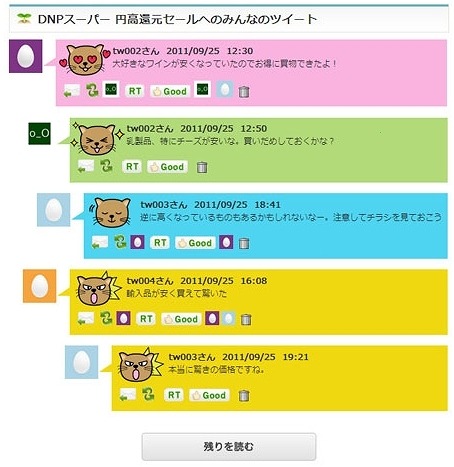Click the 残りを読む button
The width and height of the screenshot is (454, 467).
tap(229, 447)
